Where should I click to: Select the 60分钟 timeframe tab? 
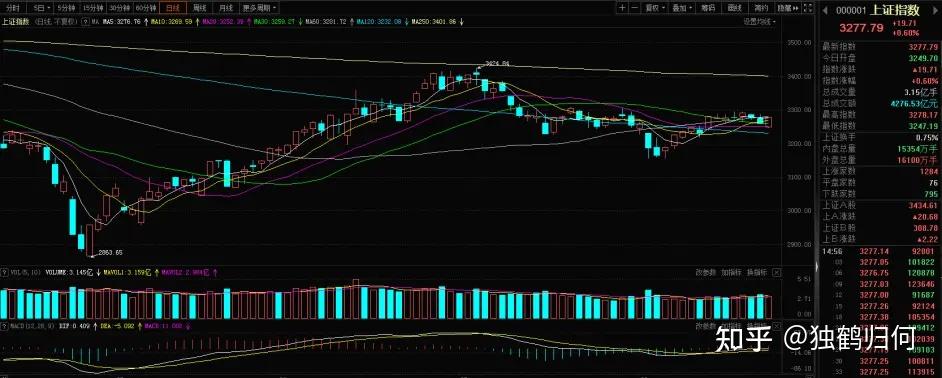pyautogui.click(x=146, y=8)
